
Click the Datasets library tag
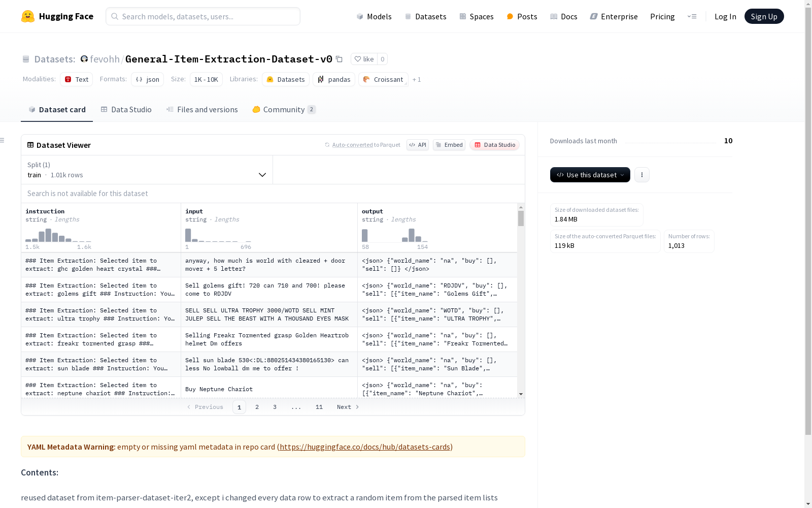286,79
